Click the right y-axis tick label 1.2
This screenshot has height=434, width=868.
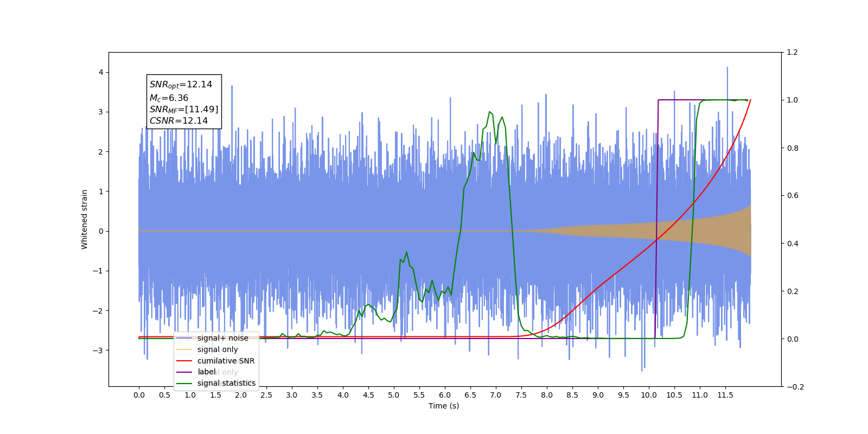(792, 53)
